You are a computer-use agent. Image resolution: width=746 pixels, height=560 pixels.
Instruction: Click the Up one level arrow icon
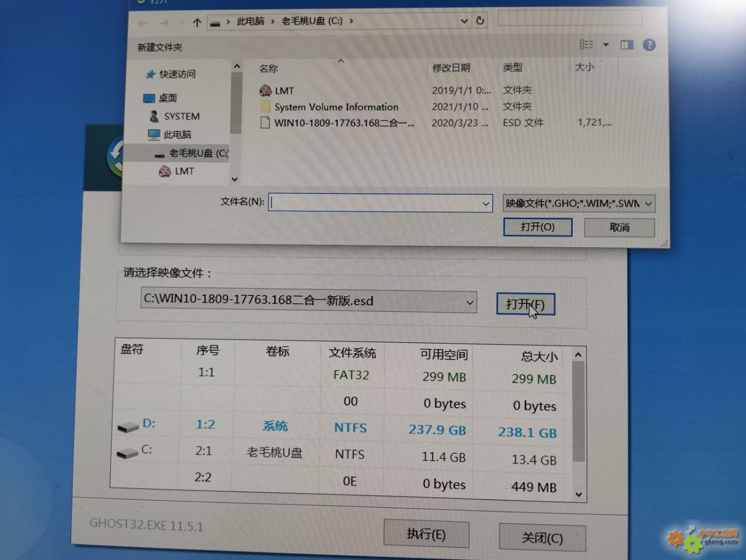click(197, 23)
